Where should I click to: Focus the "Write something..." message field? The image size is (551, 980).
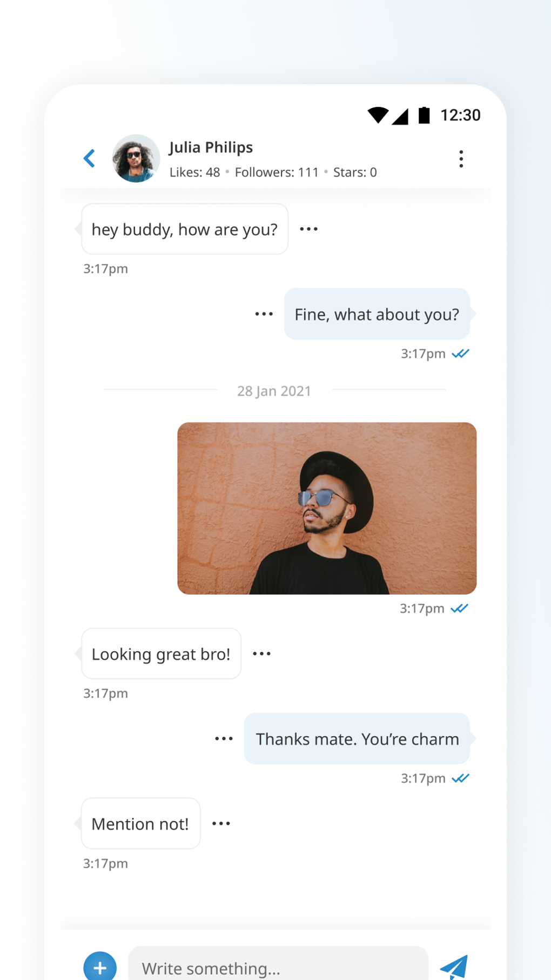[x=278, y=968]
